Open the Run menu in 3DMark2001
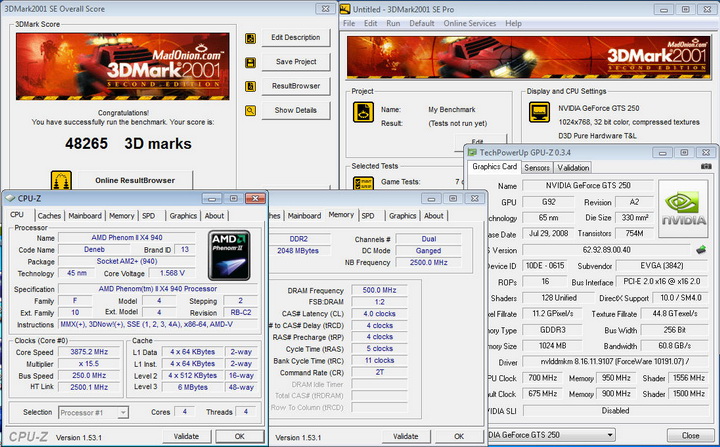Screen dimensions: 720x447 point(393,23)
